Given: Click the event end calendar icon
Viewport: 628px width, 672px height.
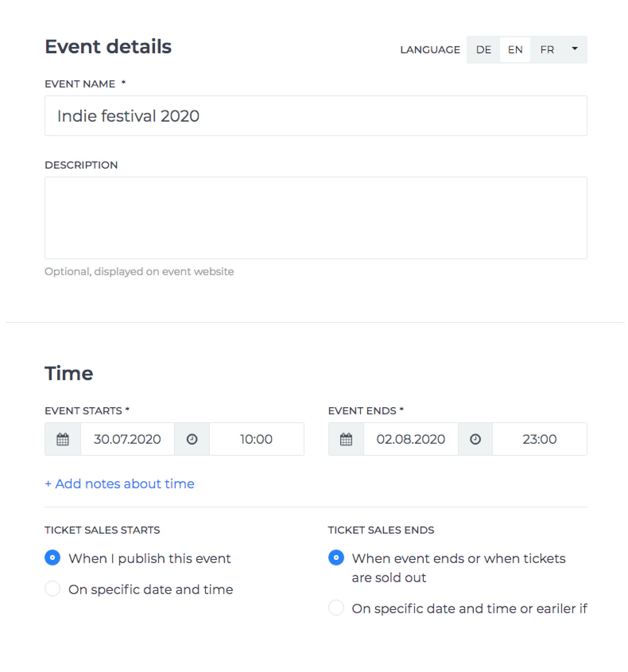Looking at the screenshot, I should tap(346, 439).
